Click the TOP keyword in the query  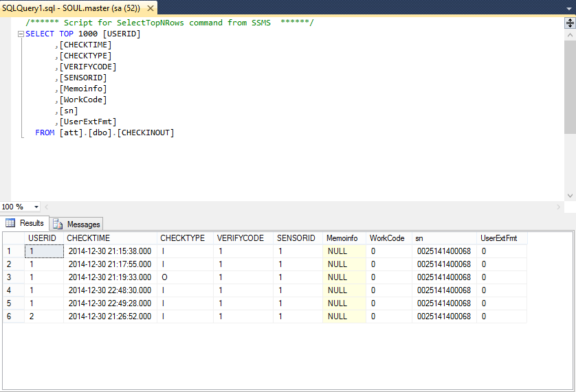[x=67, y=34]
